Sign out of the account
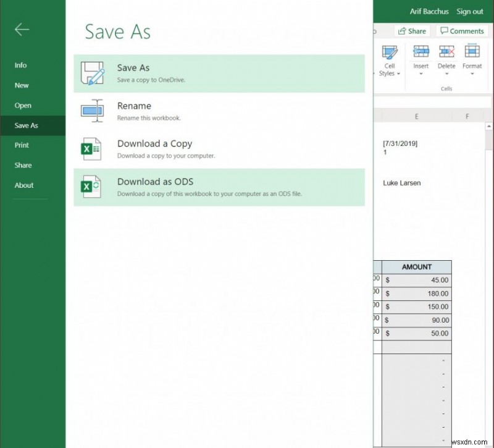This screenshot has height=448, width=494. tap(470, 11)
